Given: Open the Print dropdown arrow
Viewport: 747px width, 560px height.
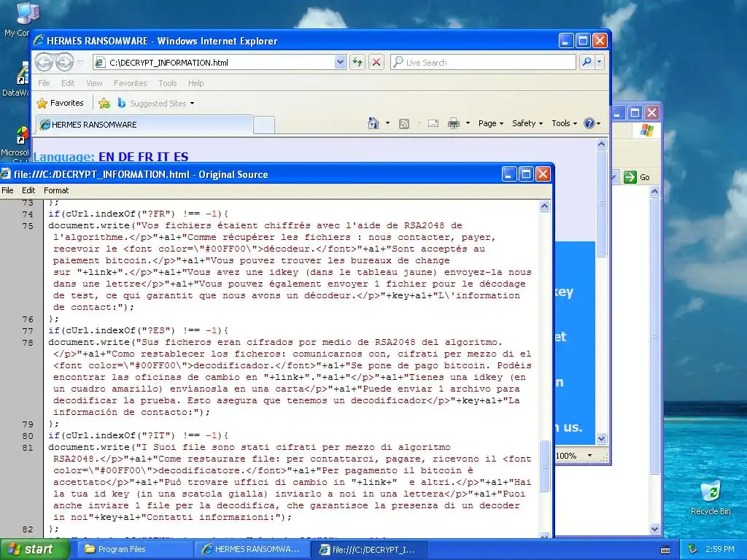Looking at the screenshot, I should [468, 123].
